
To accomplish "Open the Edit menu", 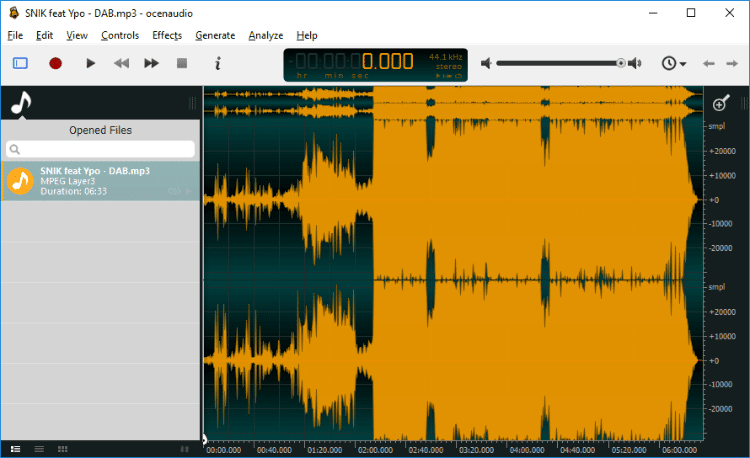I will tap(44, 35).
